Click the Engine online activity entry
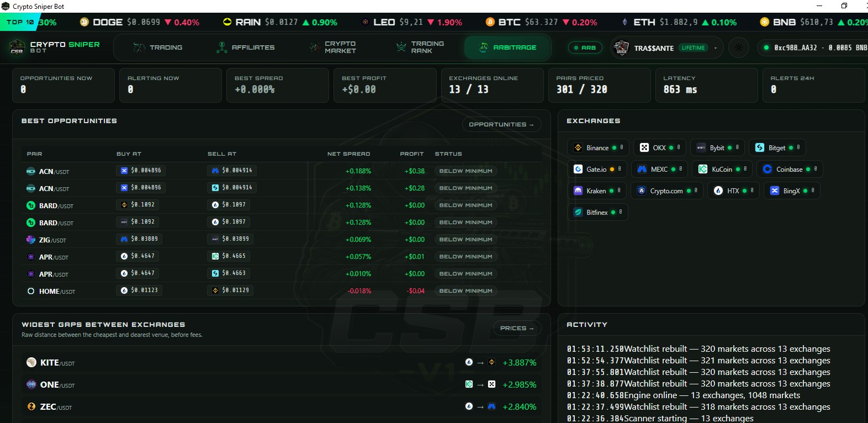The height and width of the screenshot is (423, 868). tap(684, 395)
